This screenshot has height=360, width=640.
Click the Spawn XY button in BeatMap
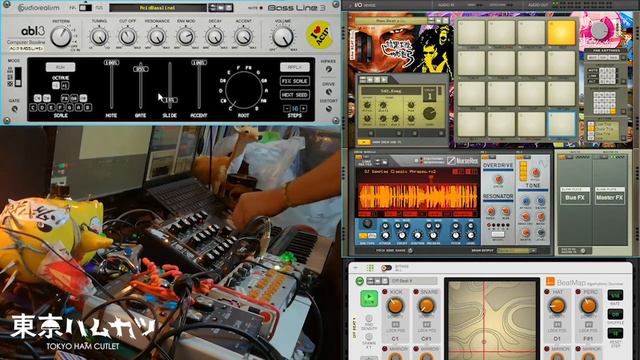369,337
